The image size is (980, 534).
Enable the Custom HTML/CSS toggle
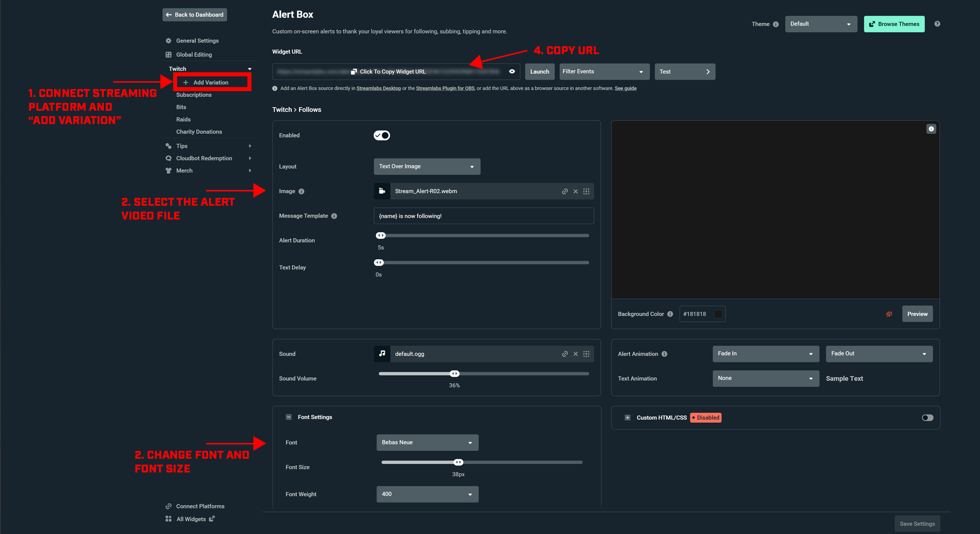click(x=927, y=418)
